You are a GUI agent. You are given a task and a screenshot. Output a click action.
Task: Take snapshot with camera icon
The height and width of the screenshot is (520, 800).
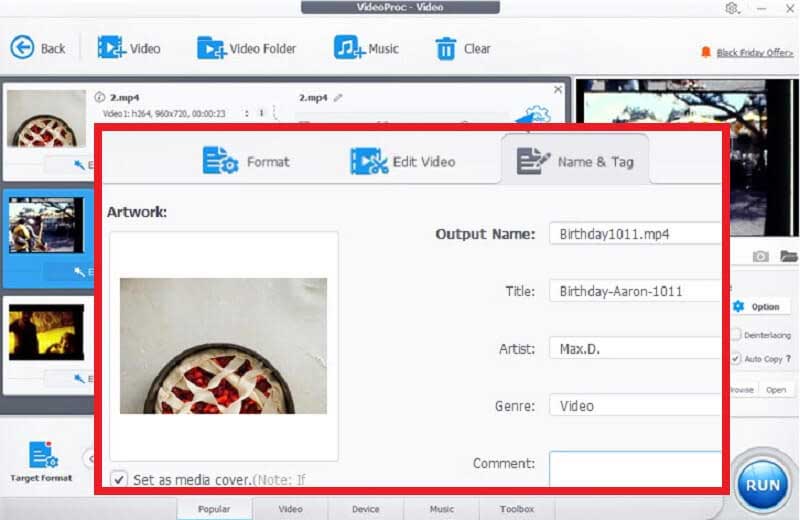pos(761,256)
